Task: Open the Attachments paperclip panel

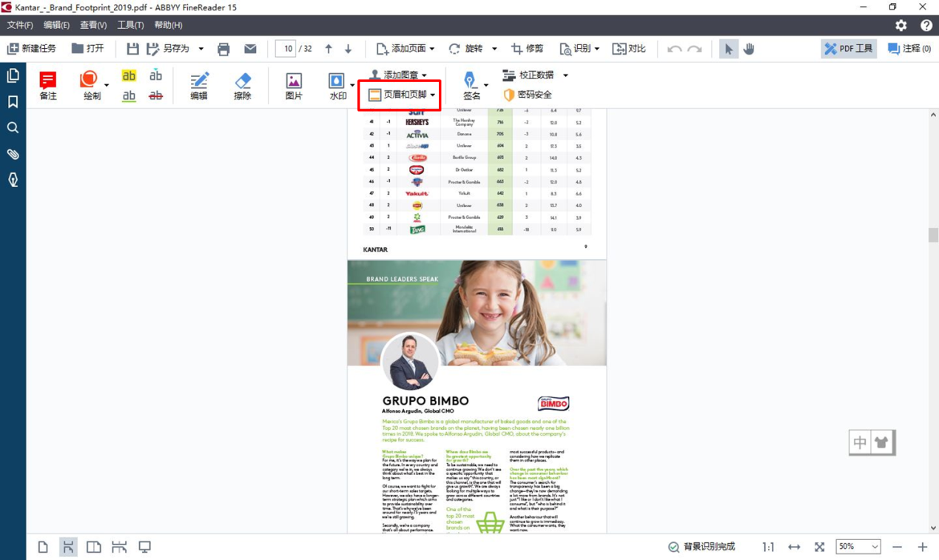Action: 13,154
